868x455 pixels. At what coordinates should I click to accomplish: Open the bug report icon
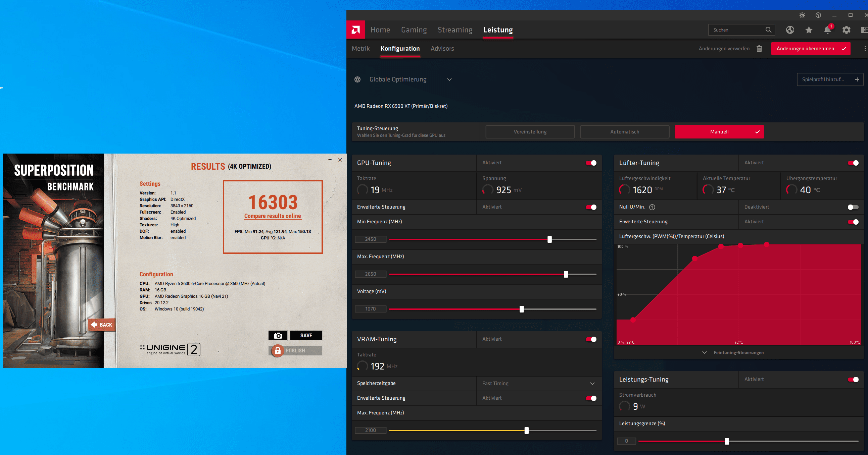802,15
